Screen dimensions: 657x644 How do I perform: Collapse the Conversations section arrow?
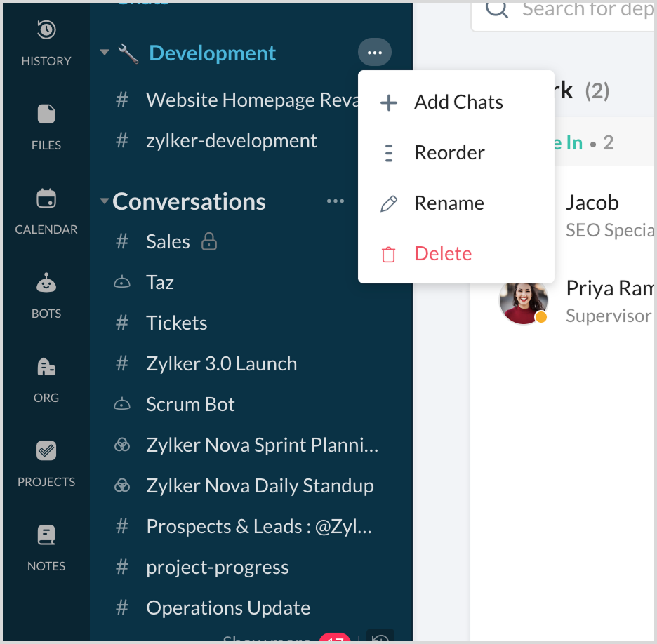coord(105,201)
